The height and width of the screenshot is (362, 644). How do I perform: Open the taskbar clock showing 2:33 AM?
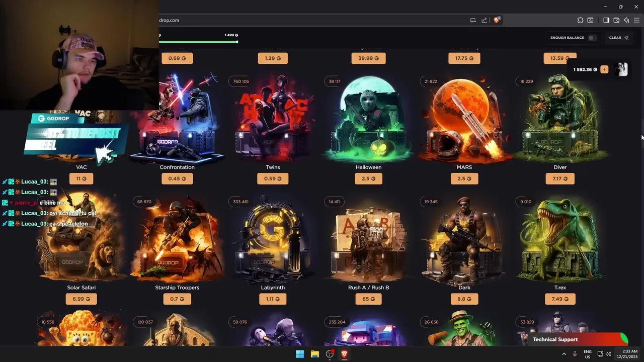click(627, 354)
